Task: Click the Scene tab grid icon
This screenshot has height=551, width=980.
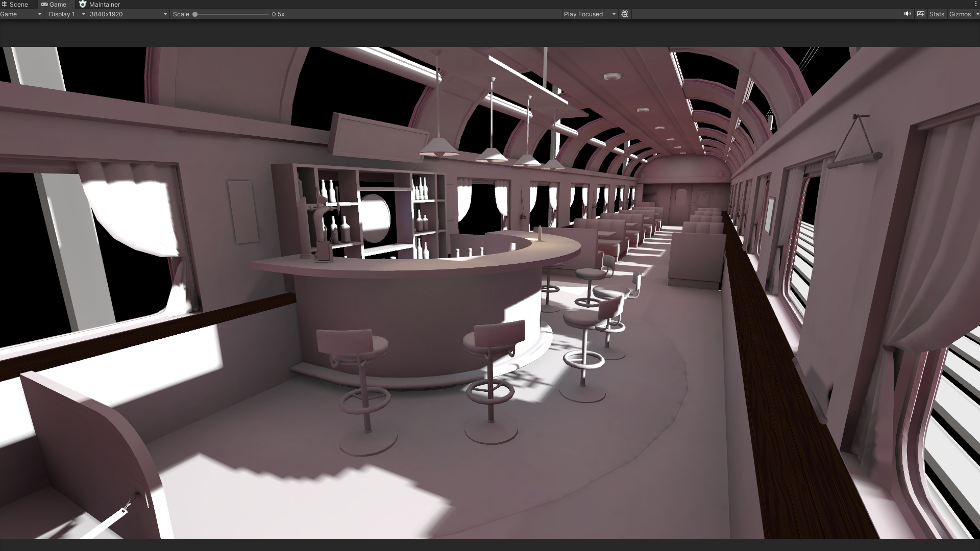Action: coord(4,4)
